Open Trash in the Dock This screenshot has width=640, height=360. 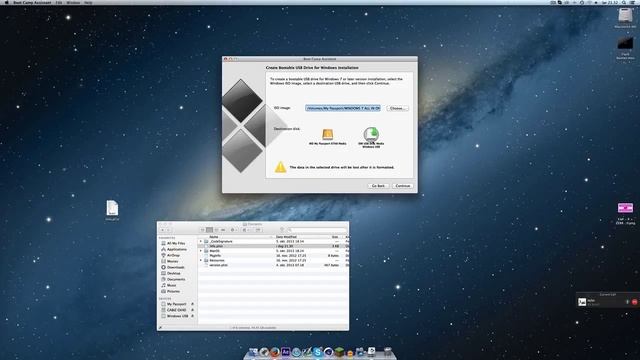[387, 352]
